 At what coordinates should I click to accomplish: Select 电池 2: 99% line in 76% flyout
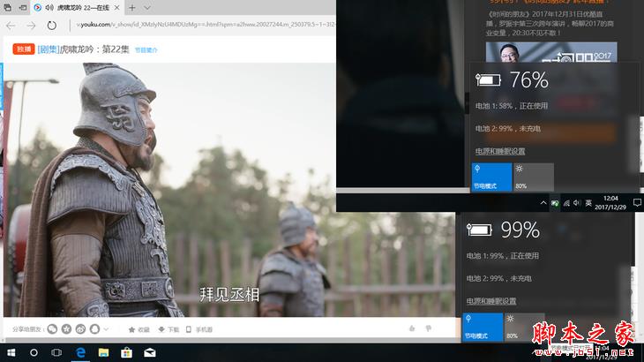507,129
